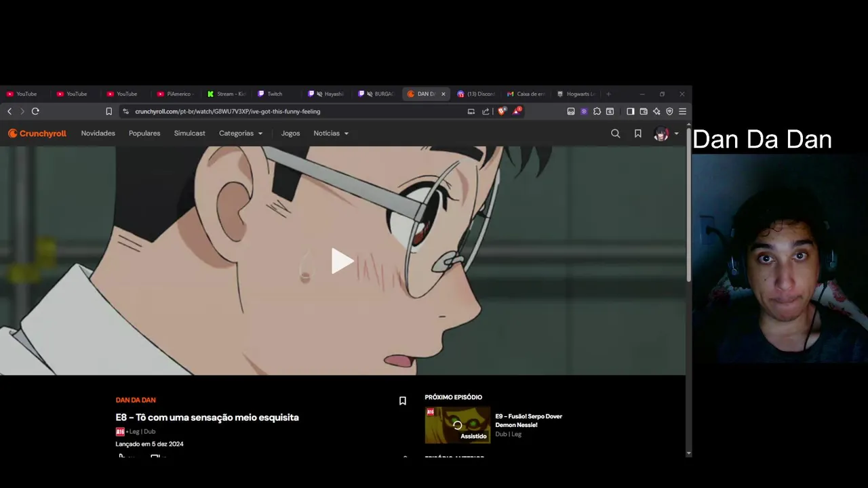This screenshot has height=488, width=868.
Task: Open a new browser tab
Action: (x=608, y=94)
